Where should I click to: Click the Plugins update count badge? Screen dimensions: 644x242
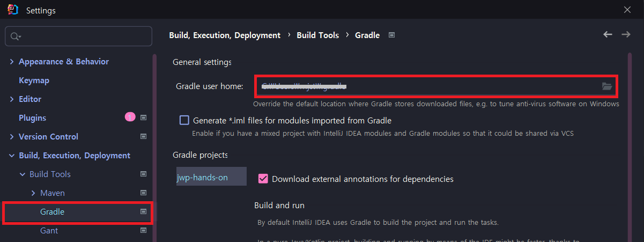(x=130, y=117)
